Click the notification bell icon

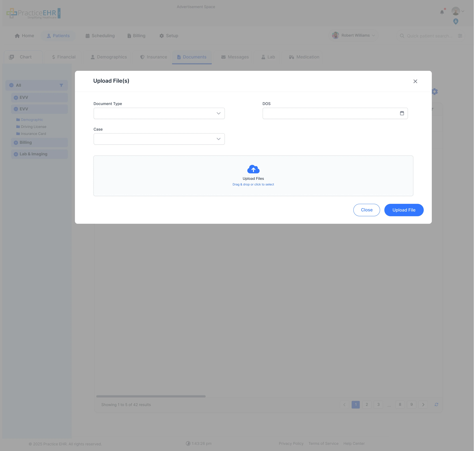tap(442, 12)
